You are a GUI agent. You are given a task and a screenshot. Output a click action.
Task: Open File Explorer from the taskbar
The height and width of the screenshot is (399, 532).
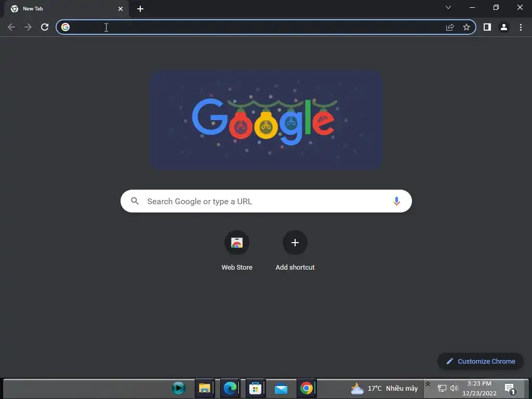pyautogui.click(x=204, y=388)
